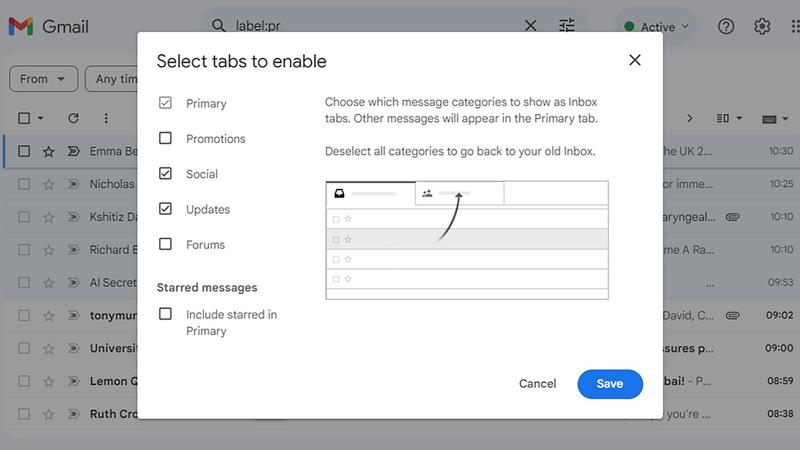The width and height of the screenshot is (800, 450).
Task: Click inside the search mail field
Action: pos(380,26)
